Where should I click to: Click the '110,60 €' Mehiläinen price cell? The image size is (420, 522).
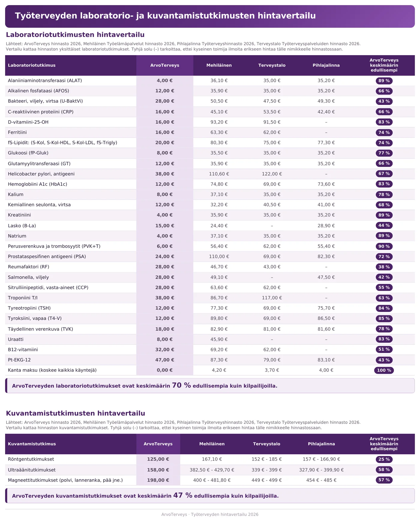pos(219,174)
